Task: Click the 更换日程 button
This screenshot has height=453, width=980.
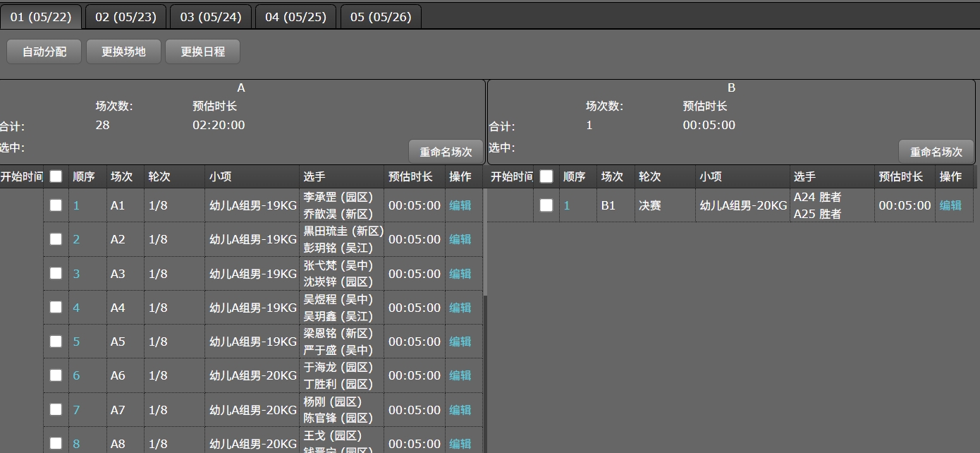Action: click(x=203, y=52)
